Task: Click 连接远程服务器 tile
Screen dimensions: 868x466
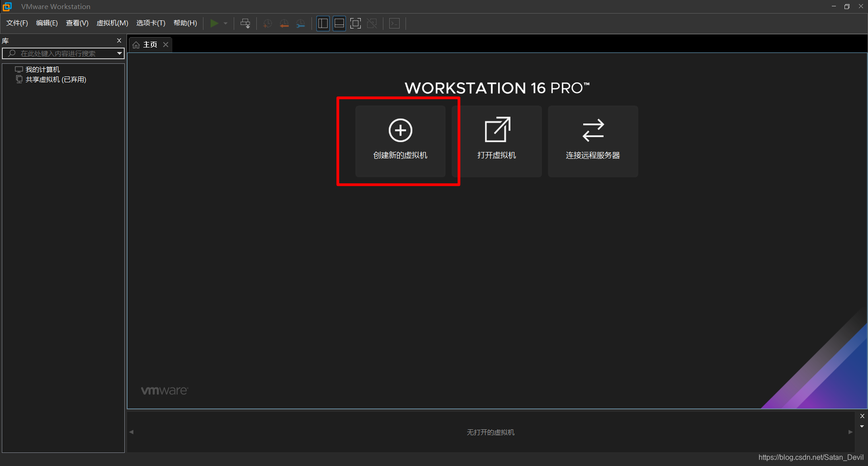Action: [593, 141]
